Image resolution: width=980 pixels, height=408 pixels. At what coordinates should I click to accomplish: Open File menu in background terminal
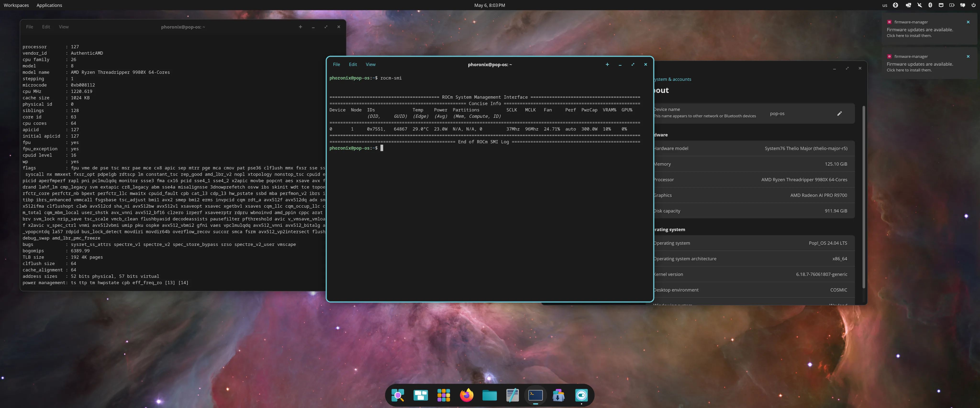coord(29,27)
